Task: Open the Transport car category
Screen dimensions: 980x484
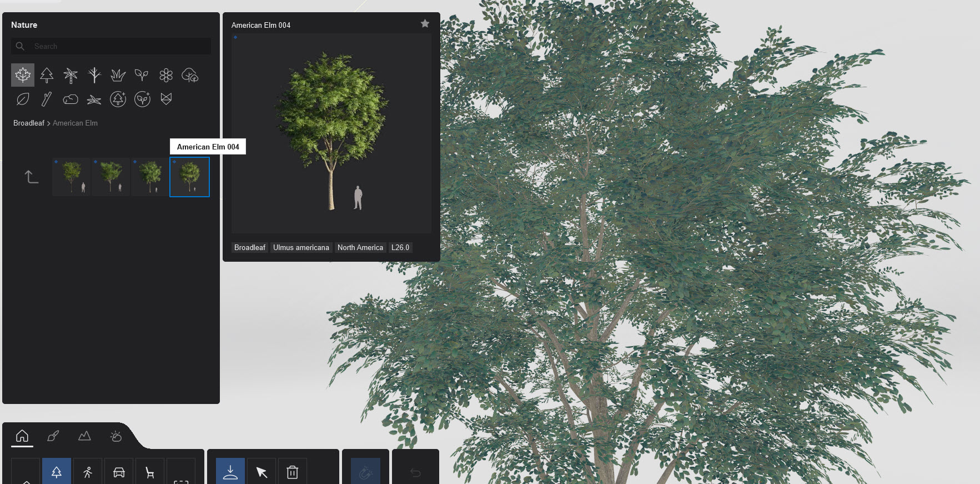Action: tap(119, 472)
